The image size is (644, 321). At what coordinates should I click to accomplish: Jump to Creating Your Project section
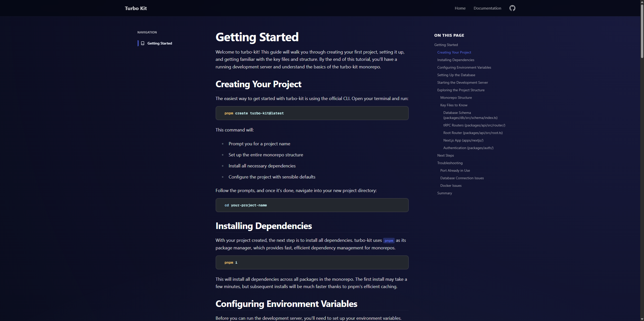click(x=454, y=52)
